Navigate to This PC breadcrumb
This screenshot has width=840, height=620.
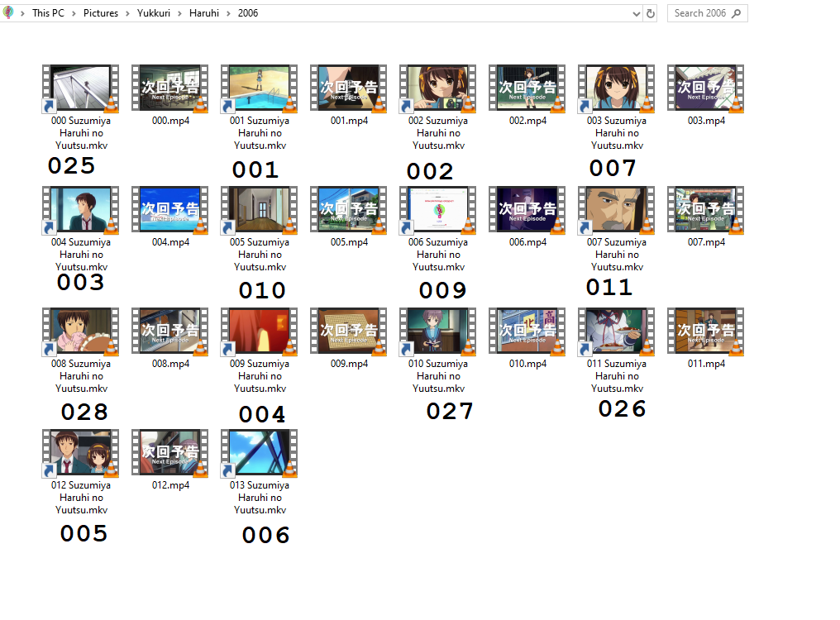(48, 13)
